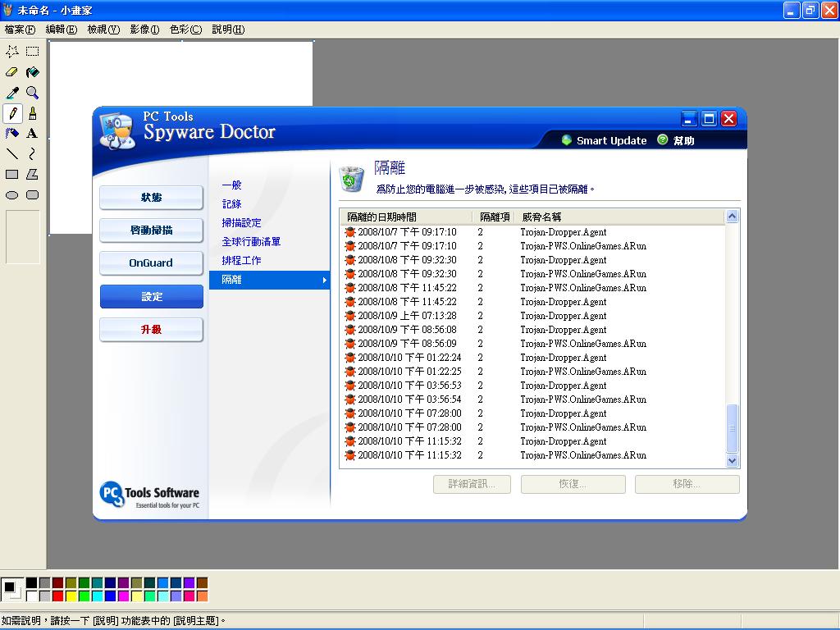The width and height of the screenshot is (840, 630).
Task: Click the 啟動掃描 button
Action: 152,231
